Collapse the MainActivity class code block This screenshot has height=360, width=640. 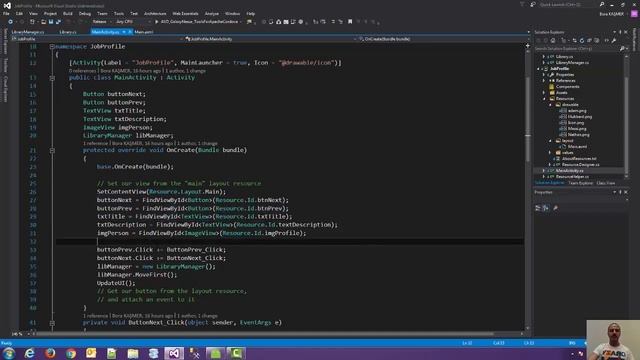[x=52, y=78]
